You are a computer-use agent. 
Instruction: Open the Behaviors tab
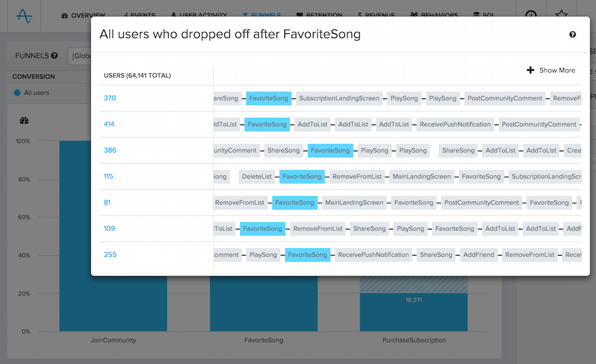click(x=435, y=15)
